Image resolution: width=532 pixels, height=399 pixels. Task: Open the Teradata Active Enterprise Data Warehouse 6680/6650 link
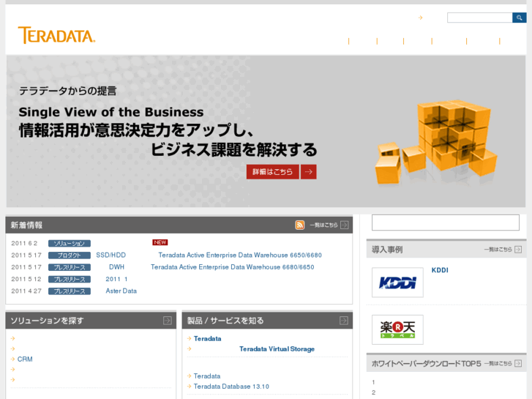[233, 267]
